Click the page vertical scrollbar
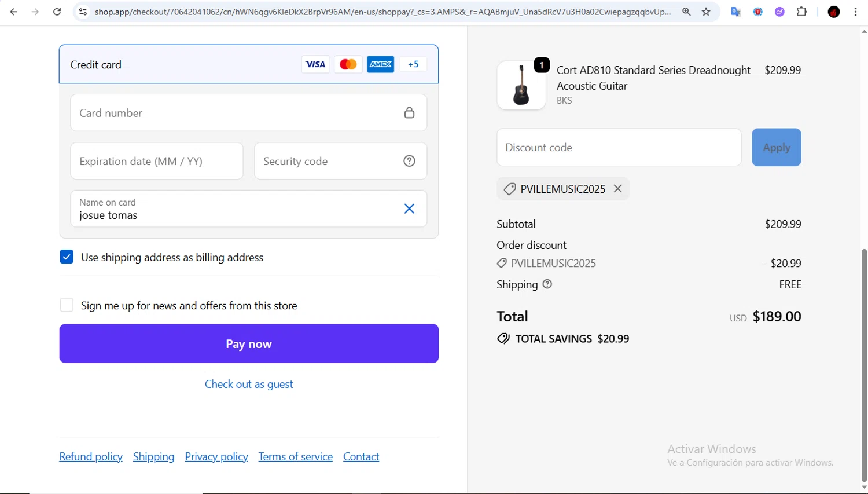868x494 pixels. click(864, 365)
